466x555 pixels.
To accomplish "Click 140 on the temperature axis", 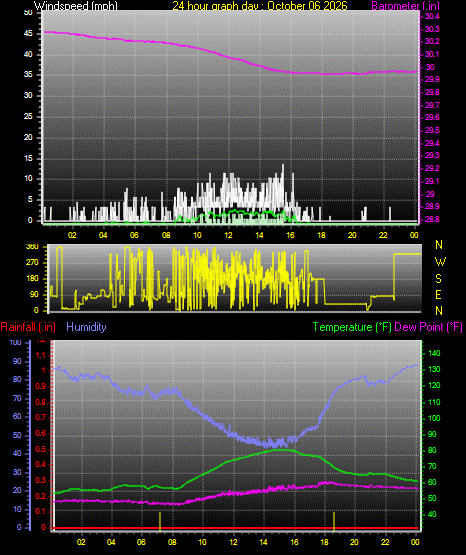I will [x=434, y=353].
